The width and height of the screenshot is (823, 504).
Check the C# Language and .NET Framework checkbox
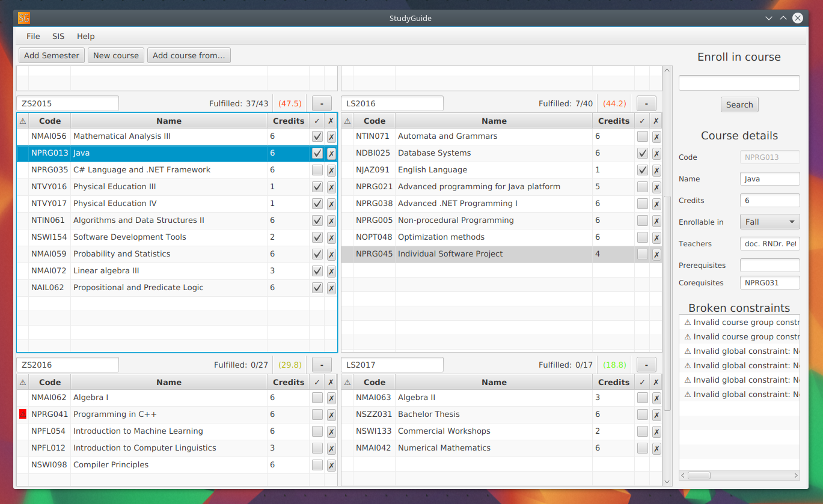(x=317, y=170)
